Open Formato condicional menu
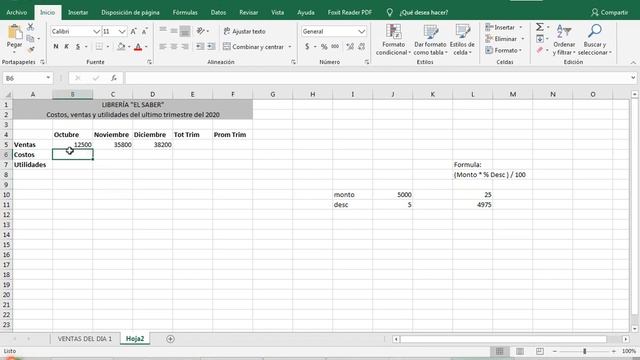The height and width of the screenshot is (360, 640). pos(393,40)
